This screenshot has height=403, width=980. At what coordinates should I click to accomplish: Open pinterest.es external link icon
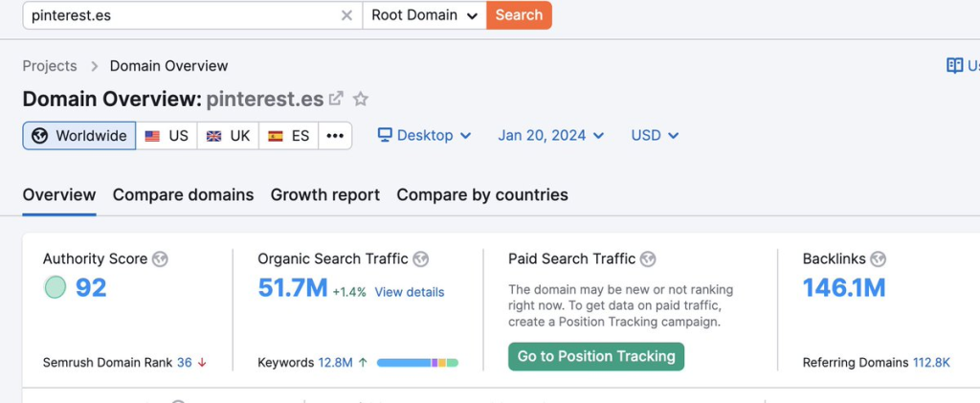pos(336,99)
